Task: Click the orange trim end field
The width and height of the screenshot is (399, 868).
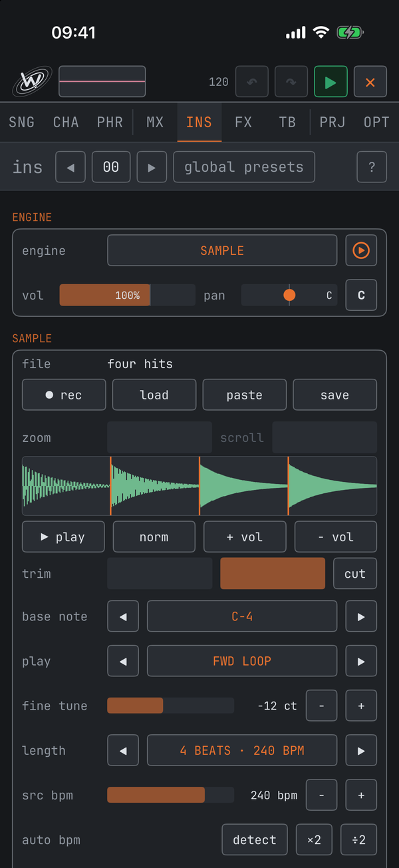Action: pyautogui.click(x=273, y=573)
